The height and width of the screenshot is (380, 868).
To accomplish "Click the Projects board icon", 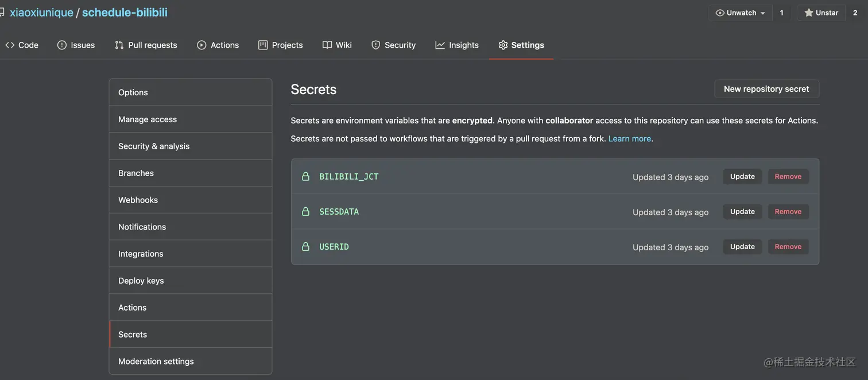I will (263, 45).
